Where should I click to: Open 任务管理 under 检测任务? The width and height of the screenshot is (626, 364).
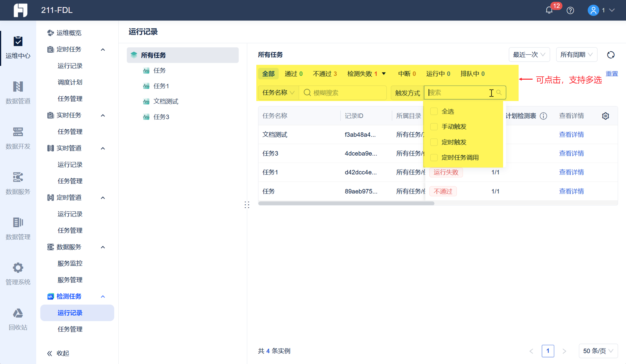click(70, 329)
